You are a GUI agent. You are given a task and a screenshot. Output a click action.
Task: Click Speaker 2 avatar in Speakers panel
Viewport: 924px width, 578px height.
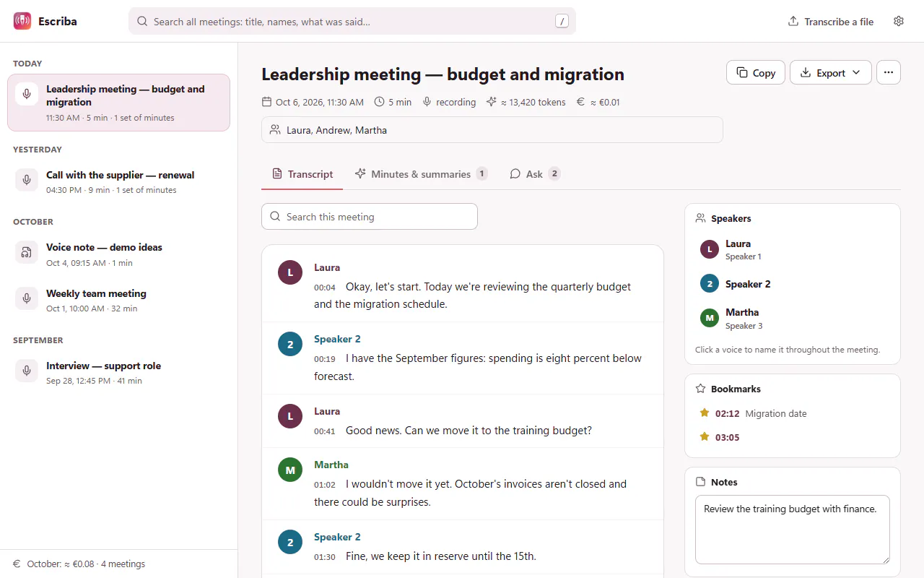(710, 284)
